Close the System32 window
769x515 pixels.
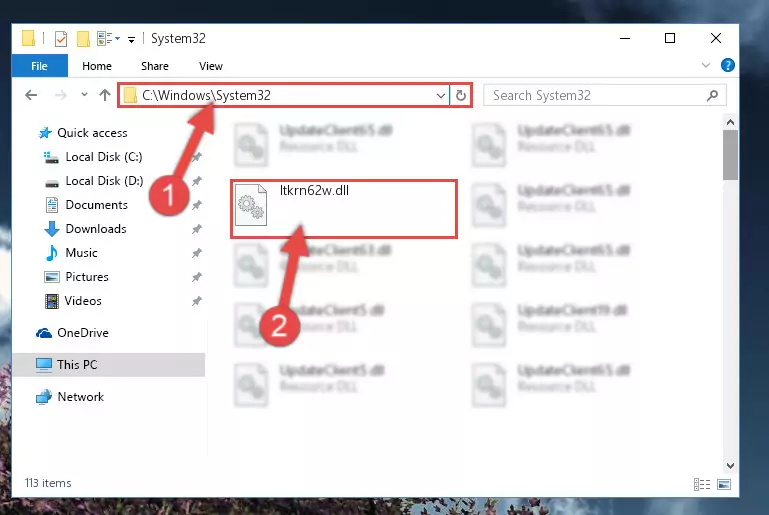(x=716, y=38)
